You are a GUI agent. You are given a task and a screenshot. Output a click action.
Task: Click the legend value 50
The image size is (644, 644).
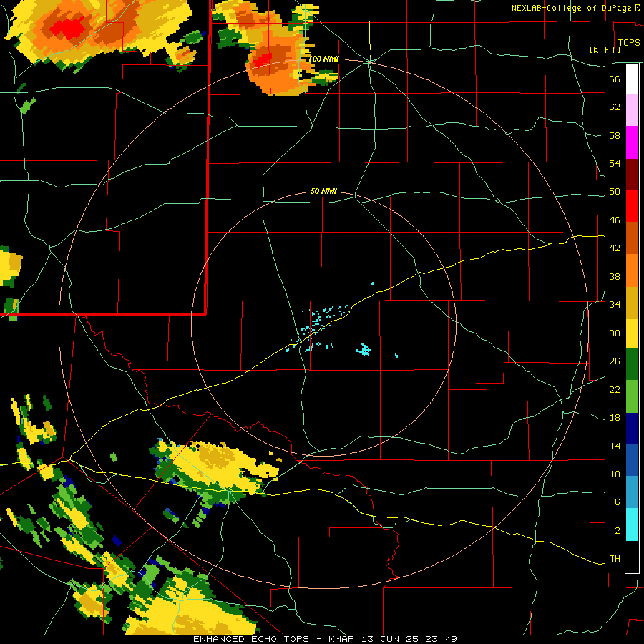(615, 192)
